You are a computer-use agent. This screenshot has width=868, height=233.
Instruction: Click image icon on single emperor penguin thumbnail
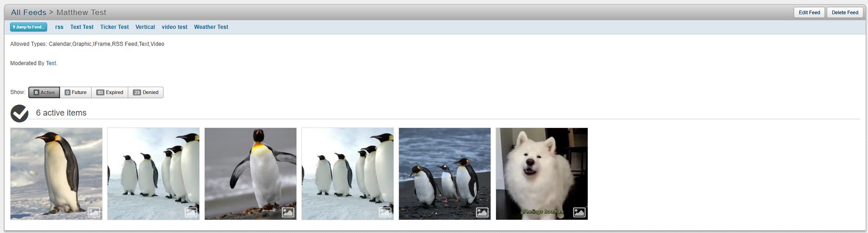click(x=94, y=212)
